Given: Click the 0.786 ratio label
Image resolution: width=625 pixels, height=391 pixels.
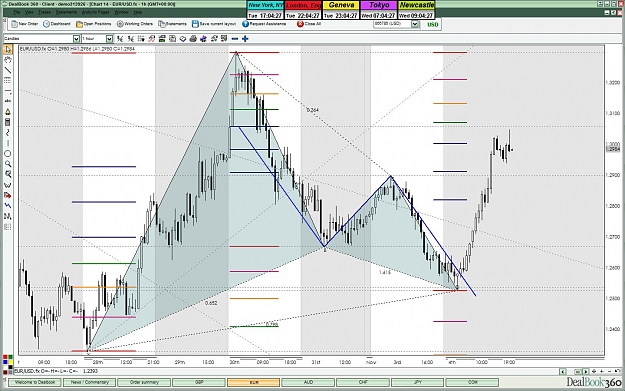Looking at the screenshot, I should 272,325.
